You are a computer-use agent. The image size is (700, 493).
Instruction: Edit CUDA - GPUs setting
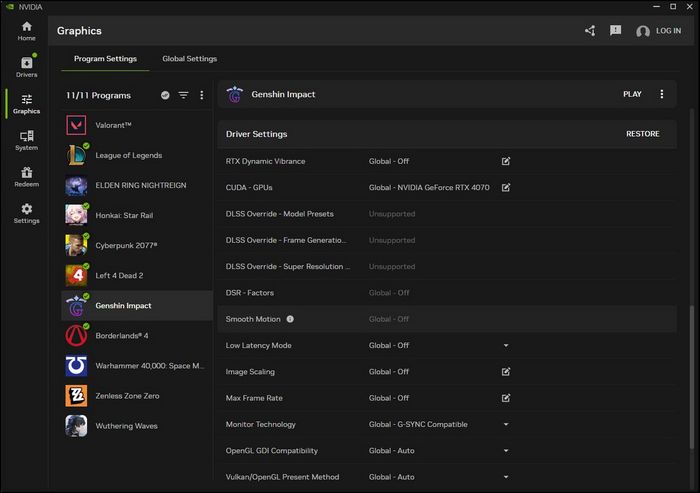[506, 188]
